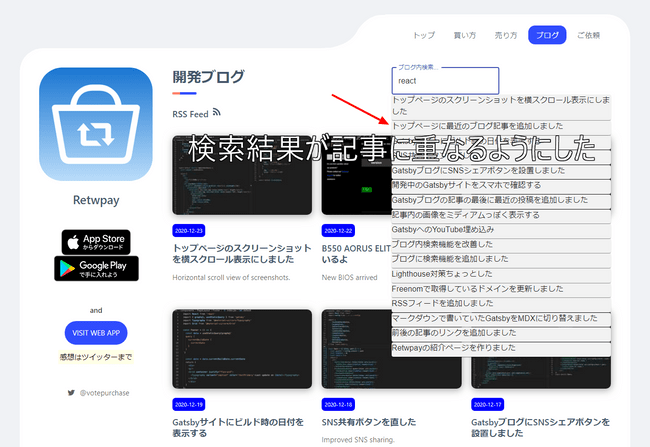This screenshot has width=650, height=447.
Task: Choose result Retwpayの紹介ページを作りました
Action: pyautogui.click(x=501, y=348)
